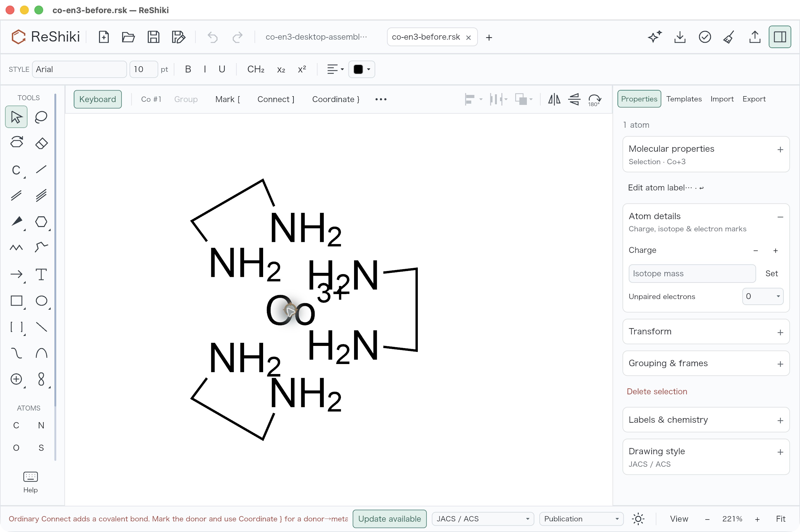Open the black text color swatch
800x532 pixels.
click(361, 69)
